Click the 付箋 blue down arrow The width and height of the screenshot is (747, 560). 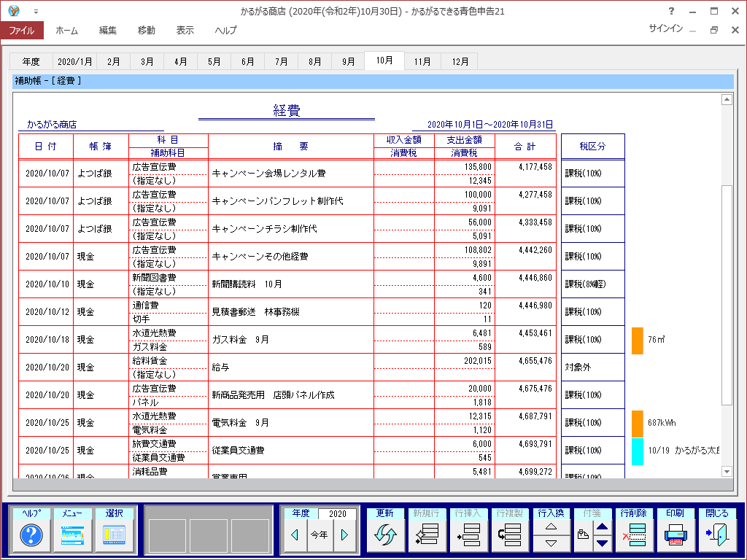point(602,543)
